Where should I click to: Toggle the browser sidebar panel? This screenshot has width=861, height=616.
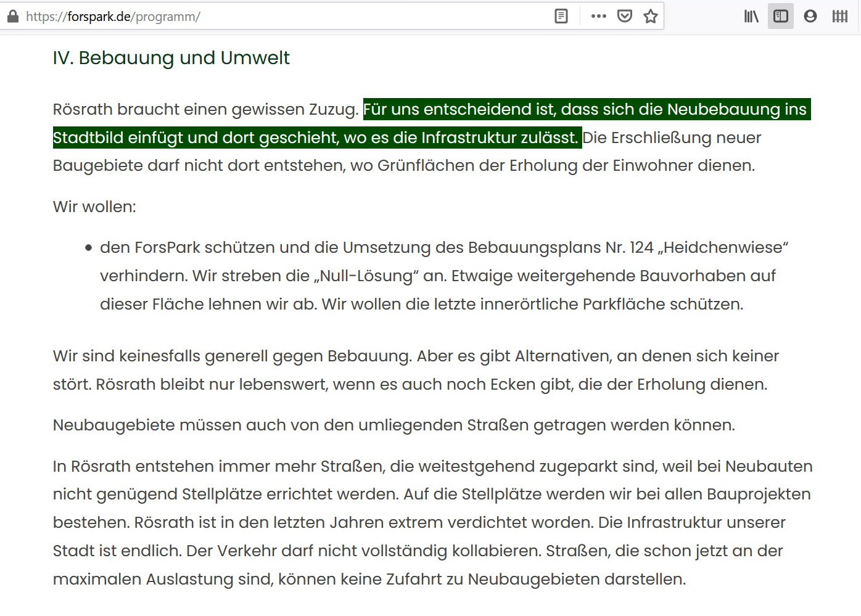tap(781, 17)
